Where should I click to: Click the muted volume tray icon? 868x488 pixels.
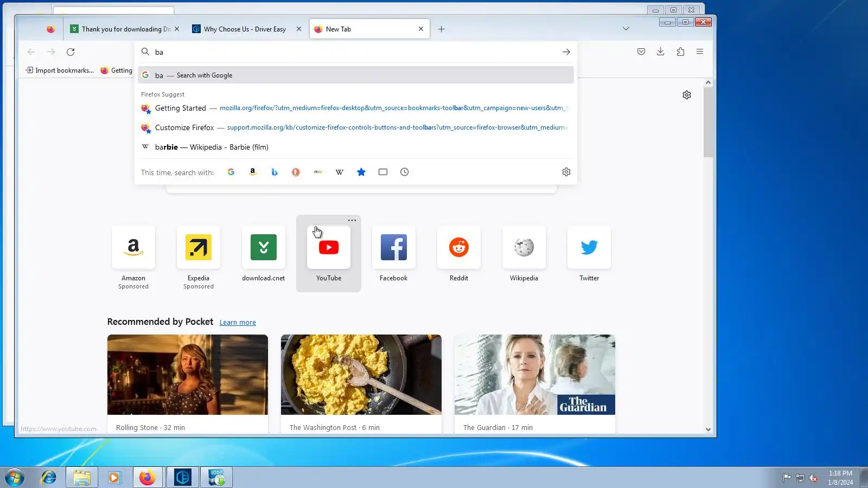tap(813, 478)
